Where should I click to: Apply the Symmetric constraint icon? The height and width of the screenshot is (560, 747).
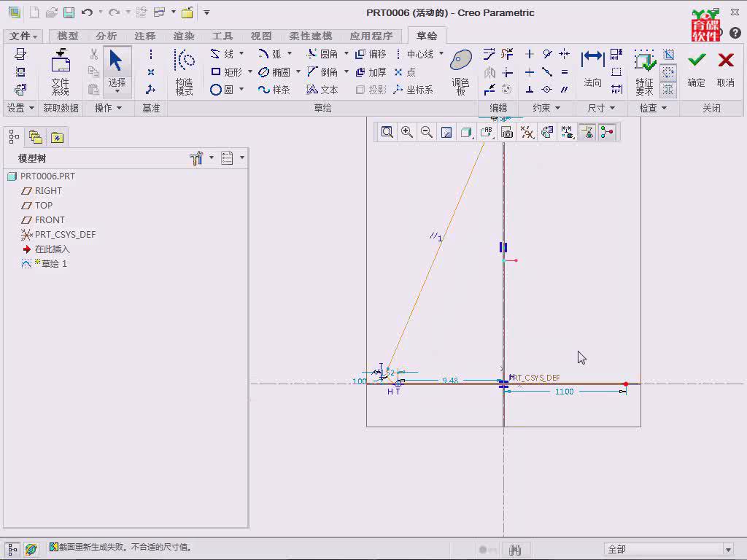pyautogui.click(x=565, y=54)
